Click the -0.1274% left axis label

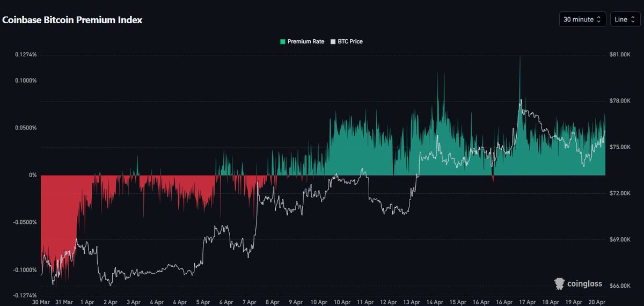click(x=26, y=295)
